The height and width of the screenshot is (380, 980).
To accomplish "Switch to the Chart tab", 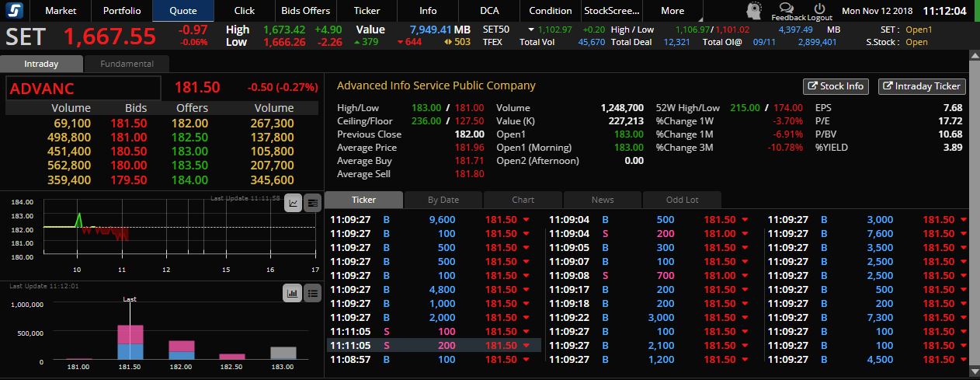I will [523, 200].
